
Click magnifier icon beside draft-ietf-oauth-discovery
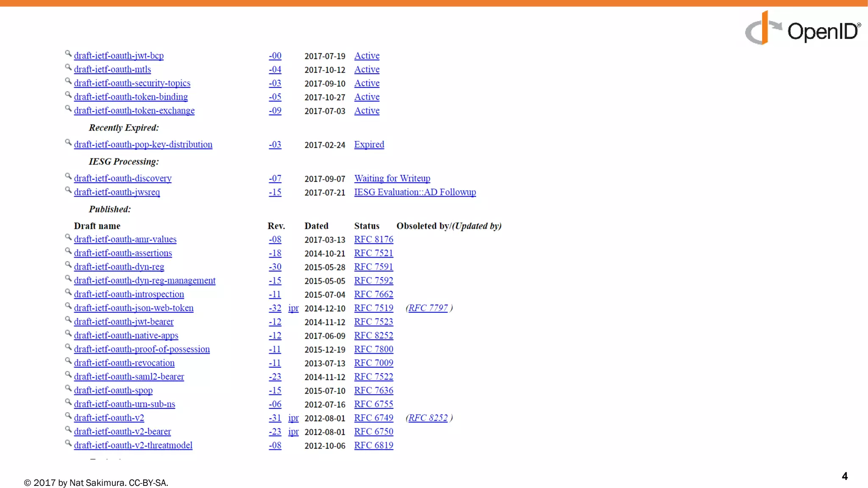68,176
